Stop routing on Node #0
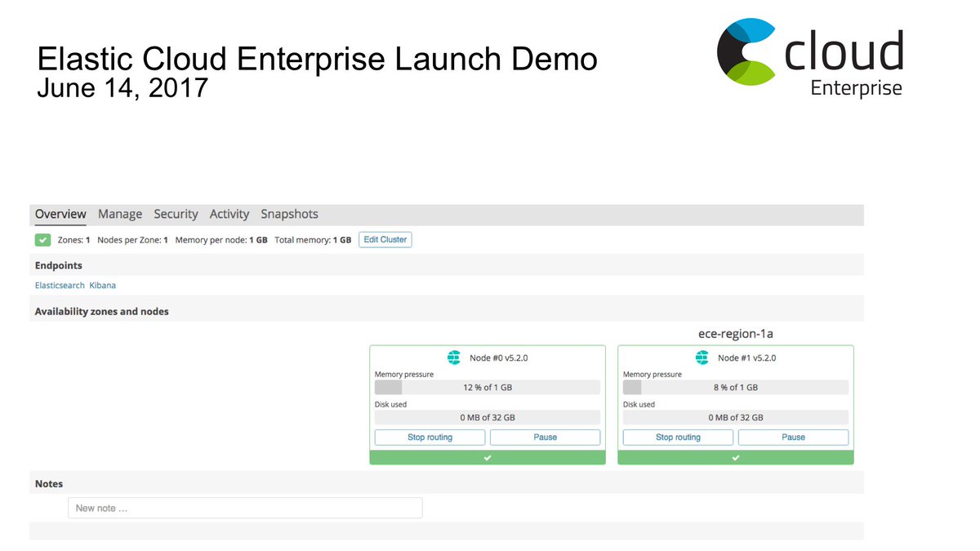 (x=430, y=438)
